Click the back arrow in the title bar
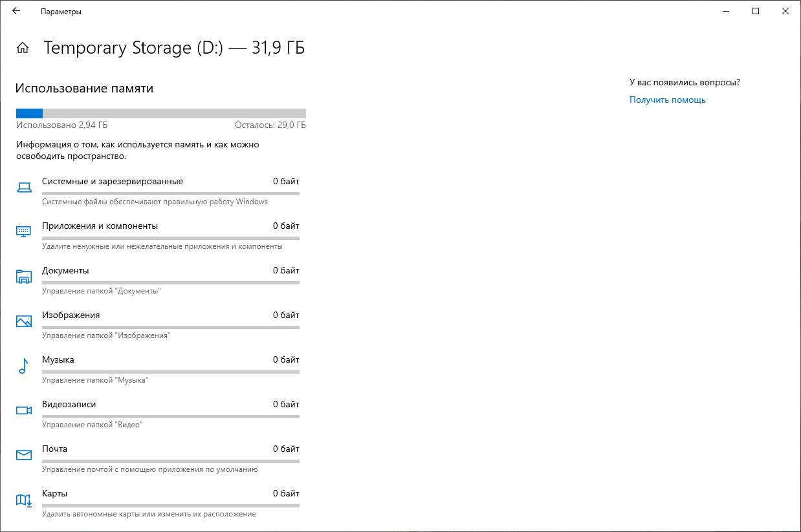The width and height of the screenshot is (801, 532). coord(16,11)
